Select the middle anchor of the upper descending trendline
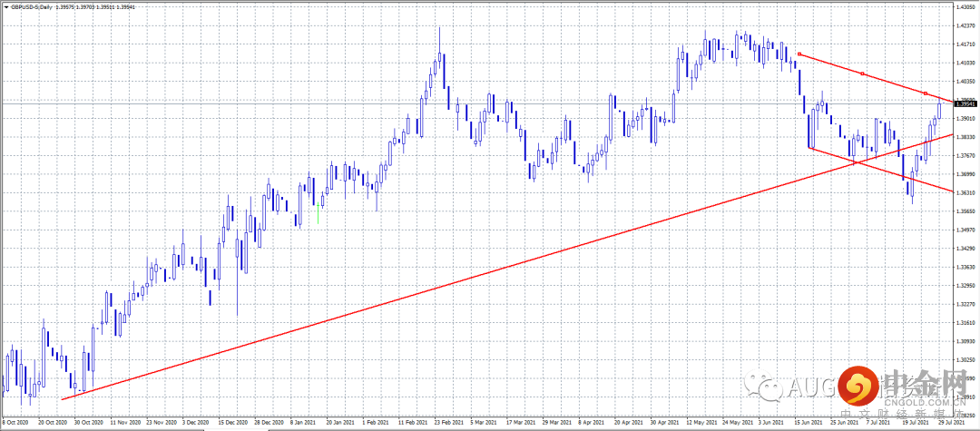The width and height of the screenshot is (980, 431). [x=863, y=73]
